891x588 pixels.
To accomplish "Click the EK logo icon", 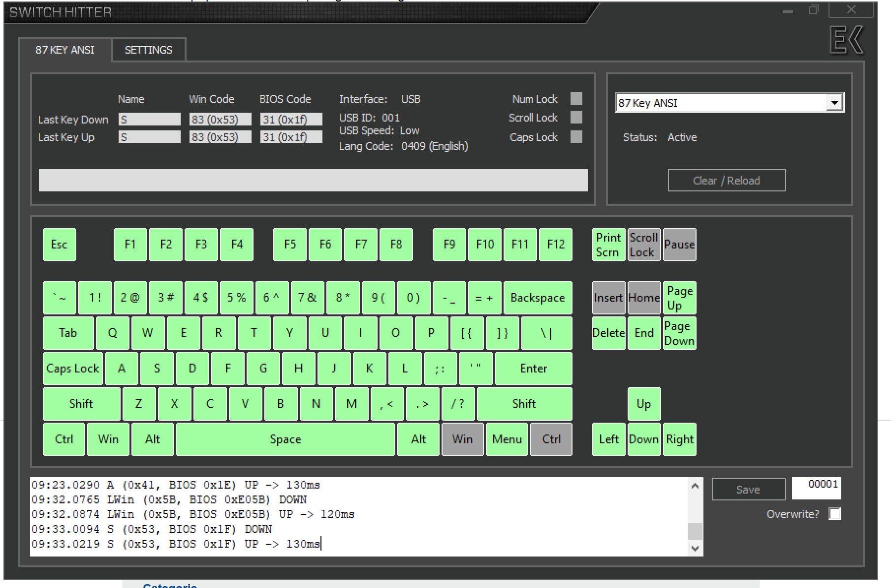I will (x=847, y=40).
